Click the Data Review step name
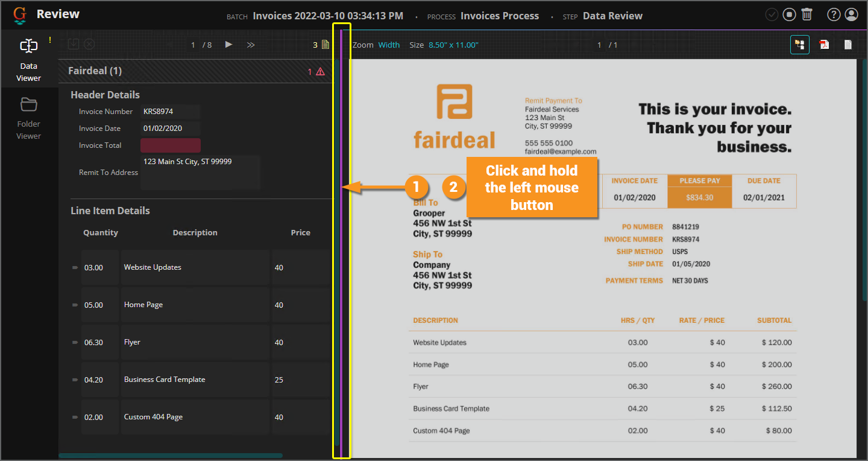 coord(612,16)
